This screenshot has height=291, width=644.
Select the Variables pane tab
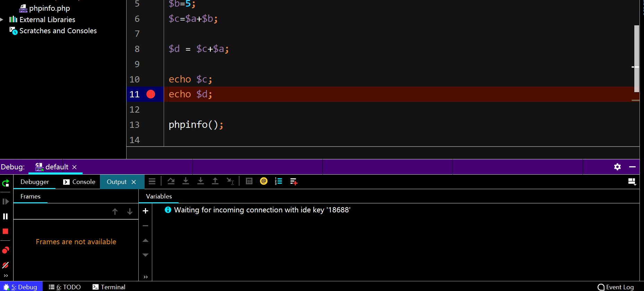[159, 196]
